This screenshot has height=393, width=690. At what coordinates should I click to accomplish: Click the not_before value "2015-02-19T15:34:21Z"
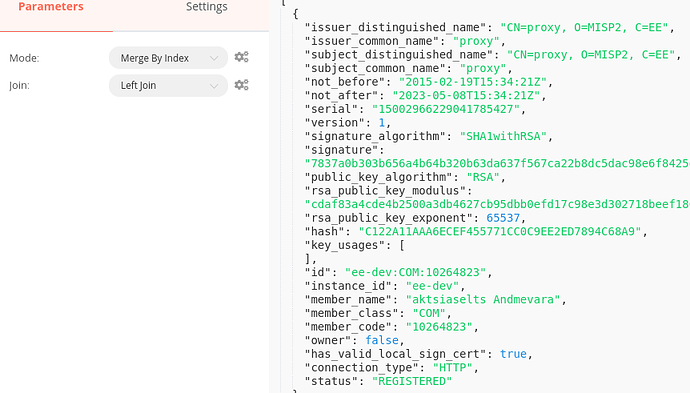473,82
